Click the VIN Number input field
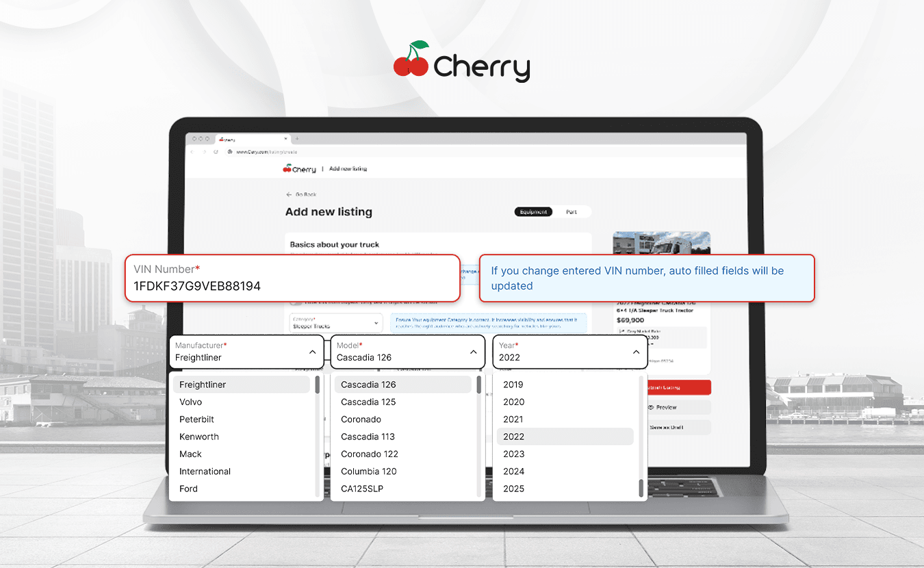The width and height of the screenshot is (924, 568). [x=292, y=286]
